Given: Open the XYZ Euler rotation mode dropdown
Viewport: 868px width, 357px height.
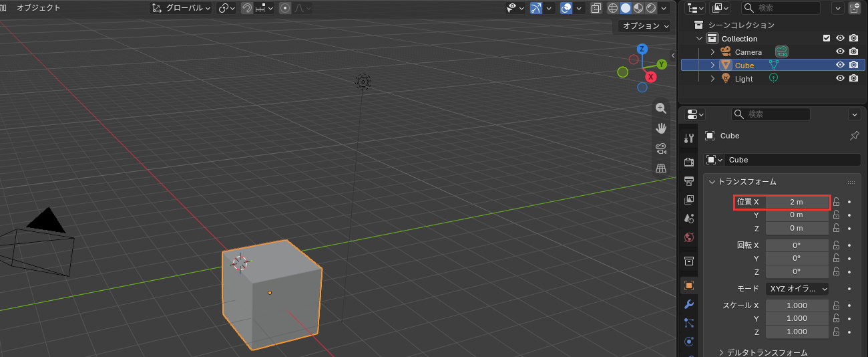Looking at the screenshot, I should (797, 289).
